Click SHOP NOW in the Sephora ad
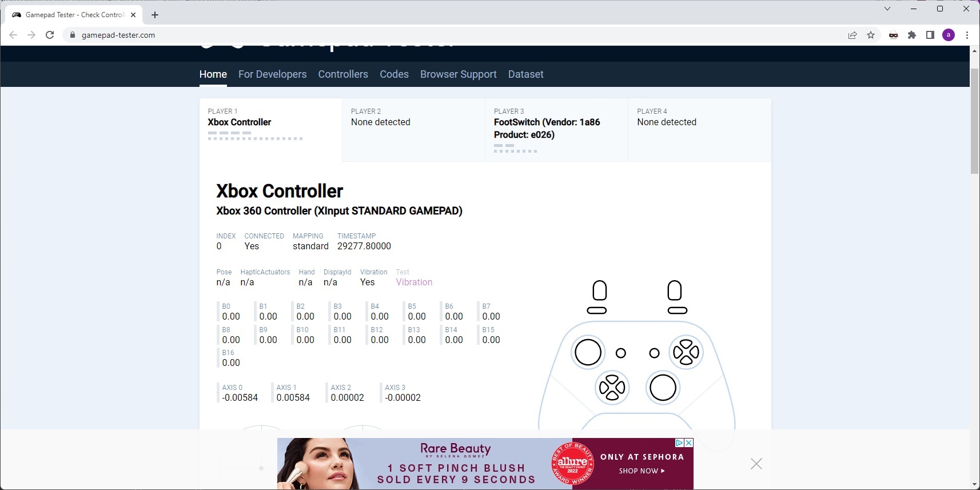Image resolution: width=980 pixels, height=490 pixels. pyautogui.click(x=642, y=471)
